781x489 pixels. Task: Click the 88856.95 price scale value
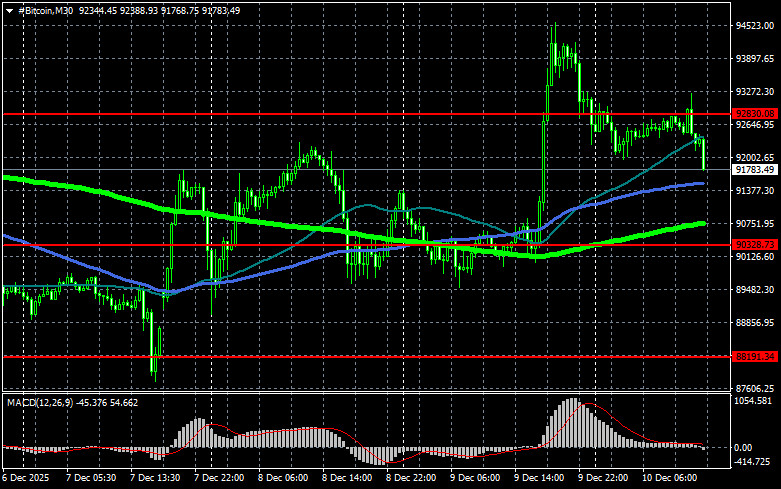point(755,323)
